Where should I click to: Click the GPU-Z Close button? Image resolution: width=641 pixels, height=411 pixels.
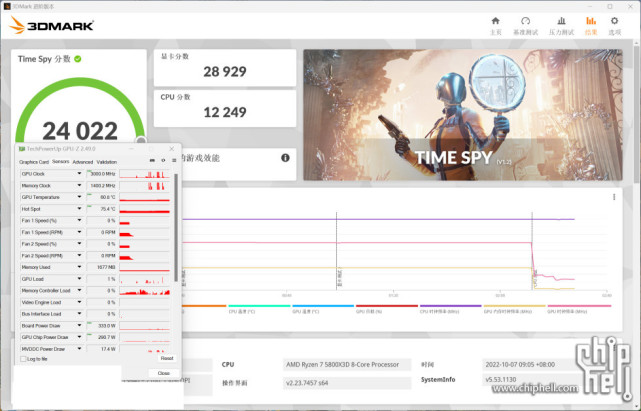[x=164, y=373]
